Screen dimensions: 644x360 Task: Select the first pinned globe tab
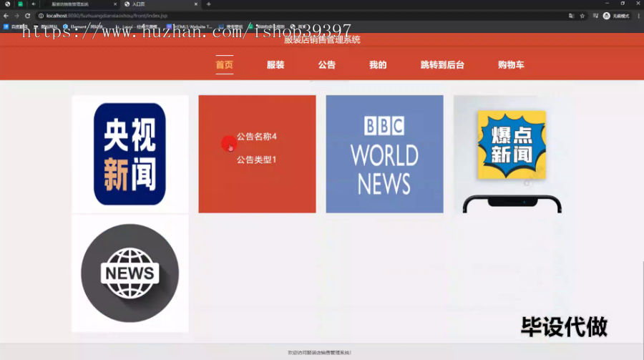point(7,4)
